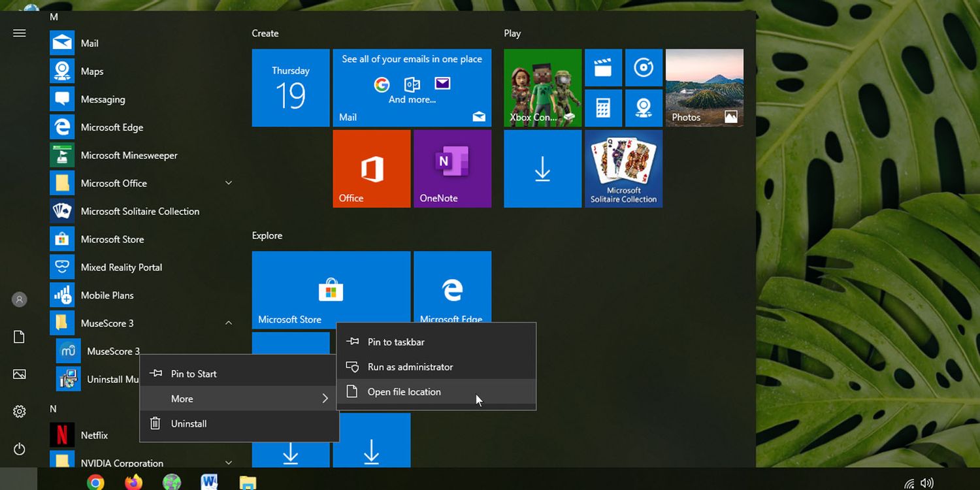Collapse the MuseScore 3 folder chevron
Image resolution: width=980 pixels, height=490 pixels.
(x=229, y=323)
